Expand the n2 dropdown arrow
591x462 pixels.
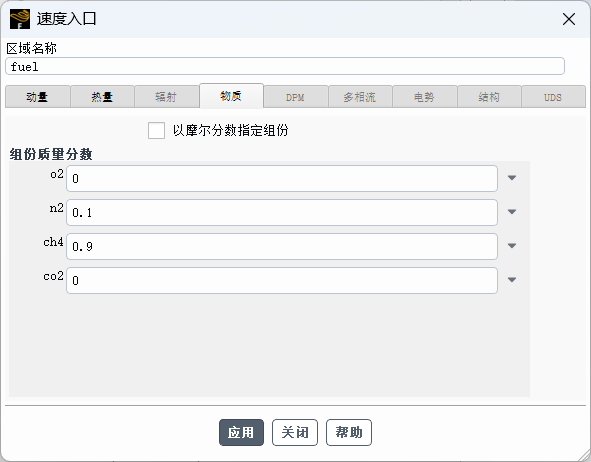(511, 212)
